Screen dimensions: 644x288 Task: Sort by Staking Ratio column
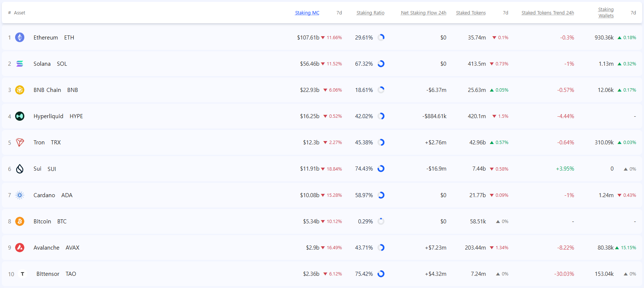(370, 13)
